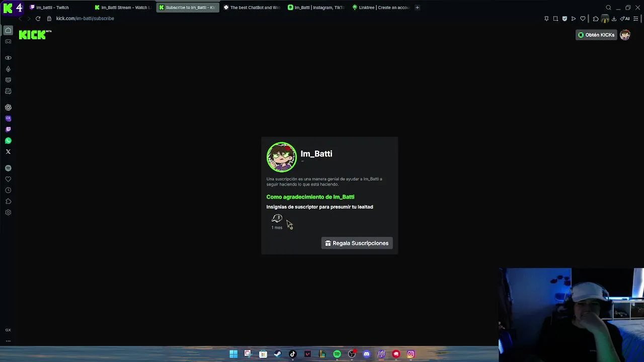This screenshot has width=644, height=362.
Task: Open the ChatGPT icon in the sidebar
Action: [x=8, y=108]
